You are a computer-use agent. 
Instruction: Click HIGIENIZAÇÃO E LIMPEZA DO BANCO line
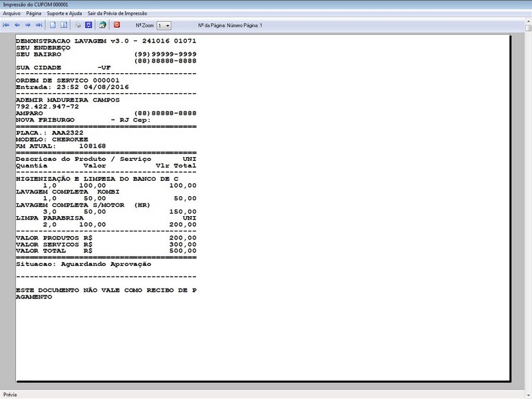[97, 179]
